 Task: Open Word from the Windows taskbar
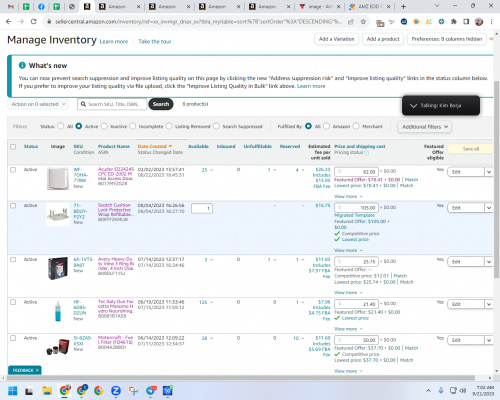(168, 391)
